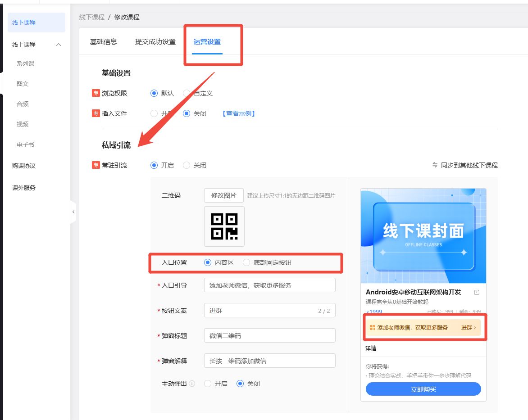The height and width of the screenshot is (420, 528).
Task: Select 底部固定按钮 entry position option
Action: click(x=246, y=262)
